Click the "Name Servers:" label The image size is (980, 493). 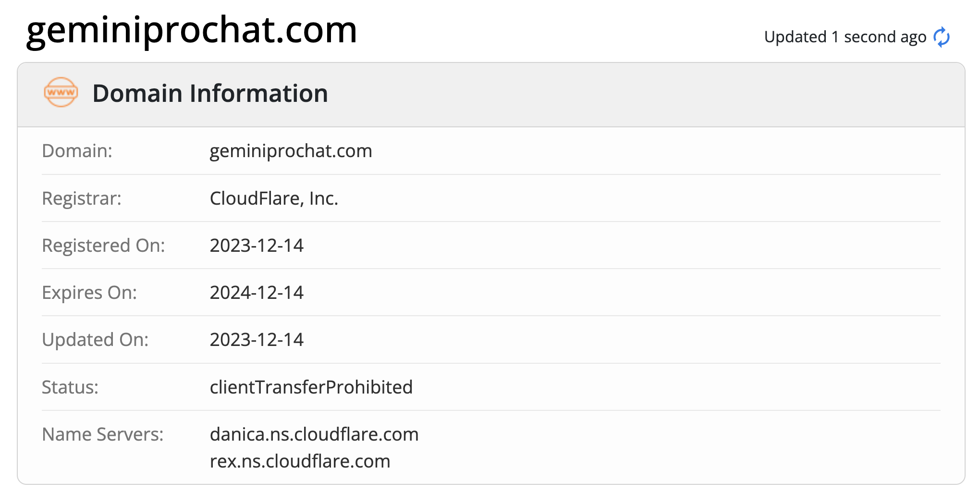[103, 434]
